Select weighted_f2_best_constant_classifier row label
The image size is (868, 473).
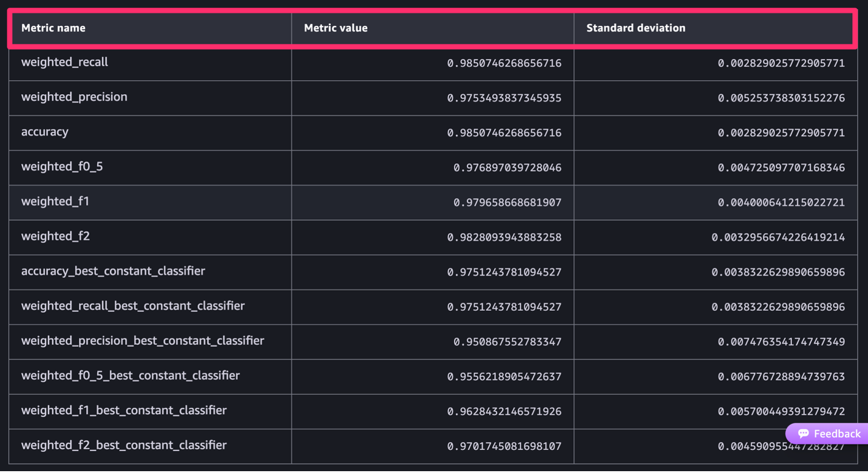124,445
